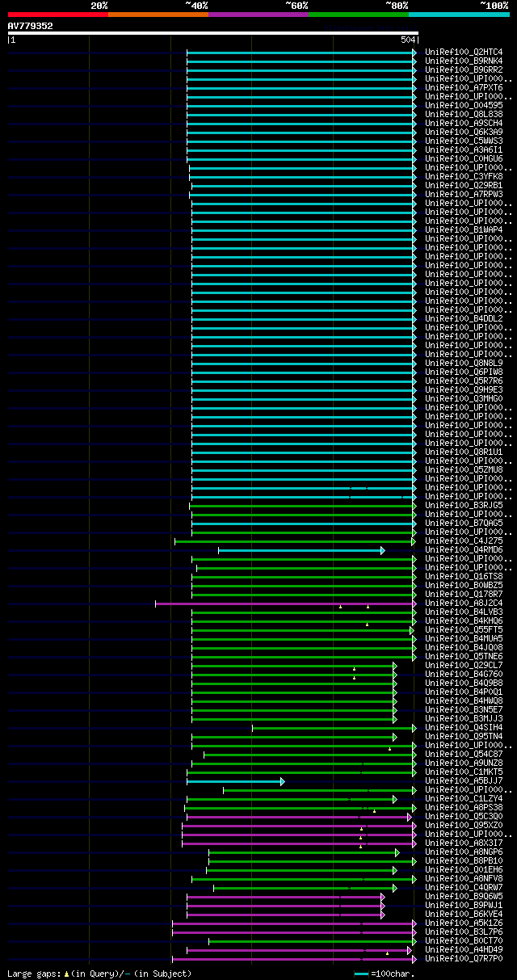Select the UniRef100_B4DDL2 label
Image resolution: width=517 pixels, height=980 pixels.
click(x=464, y=318)
